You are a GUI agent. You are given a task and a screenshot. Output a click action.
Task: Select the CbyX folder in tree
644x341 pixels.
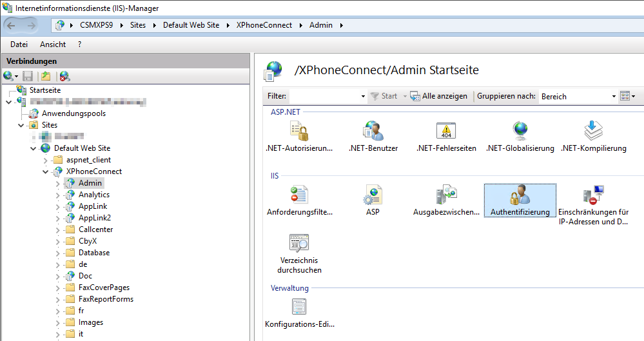point(88,241)
